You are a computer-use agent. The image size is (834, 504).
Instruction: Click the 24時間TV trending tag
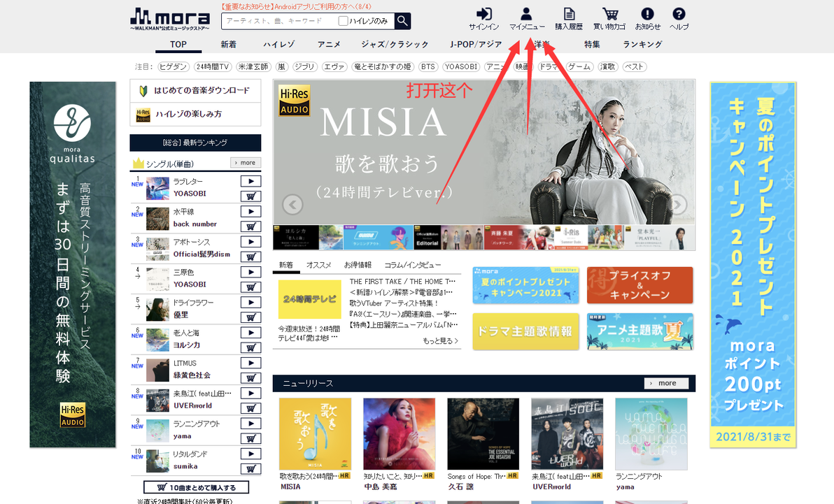pyautogui.click(x=213, y=66)
